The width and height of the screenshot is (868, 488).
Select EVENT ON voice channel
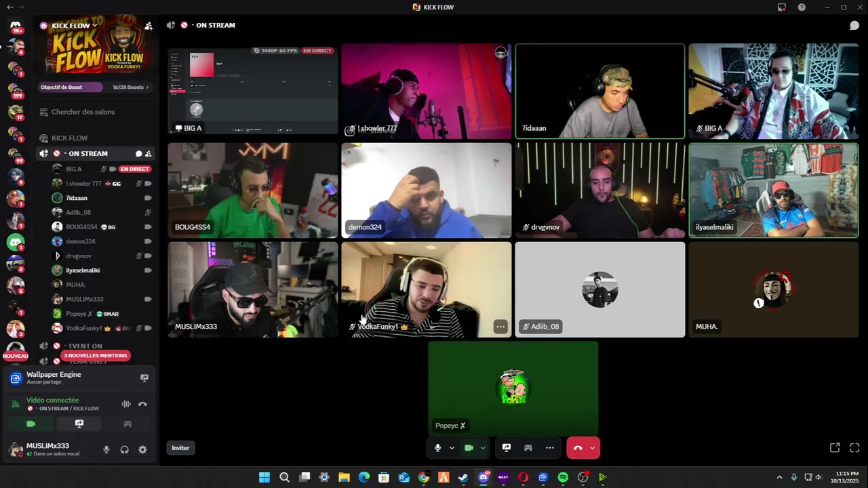85,346
